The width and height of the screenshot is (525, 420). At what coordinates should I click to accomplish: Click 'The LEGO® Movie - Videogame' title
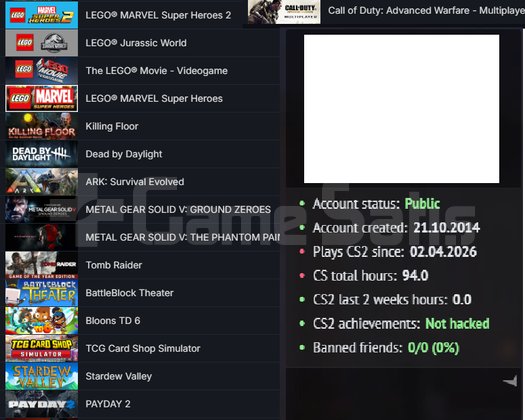(156, 71)
